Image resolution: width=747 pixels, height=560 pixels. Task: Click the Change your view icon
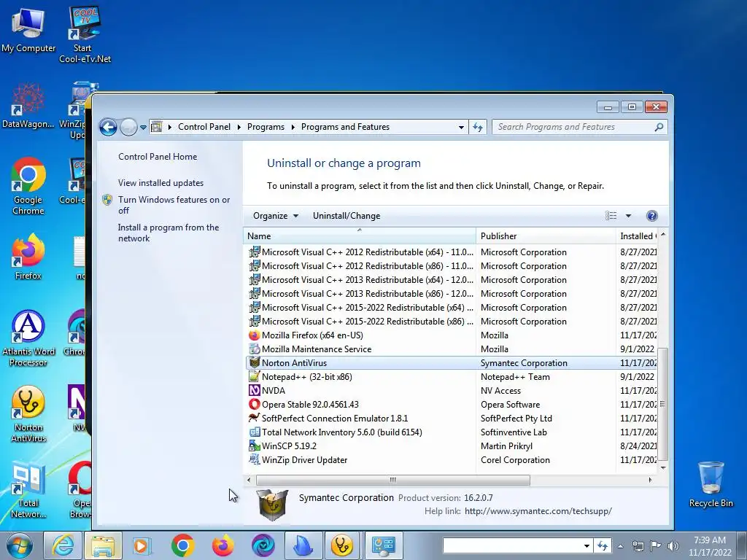[611, 216]
